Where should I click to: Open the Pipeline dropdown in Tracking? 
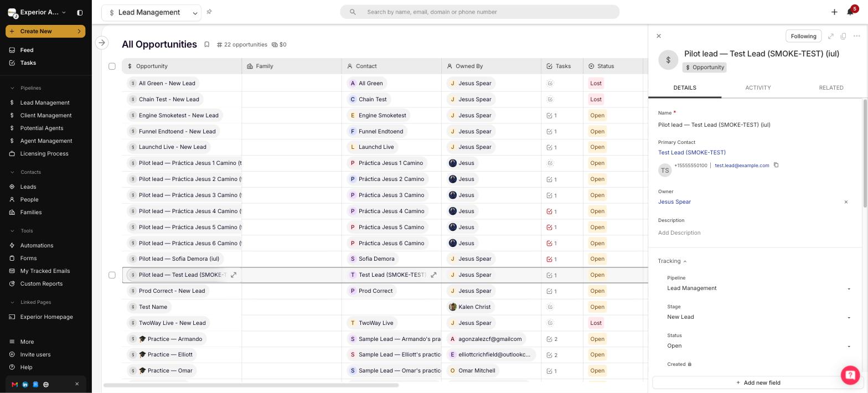[759, 288]
